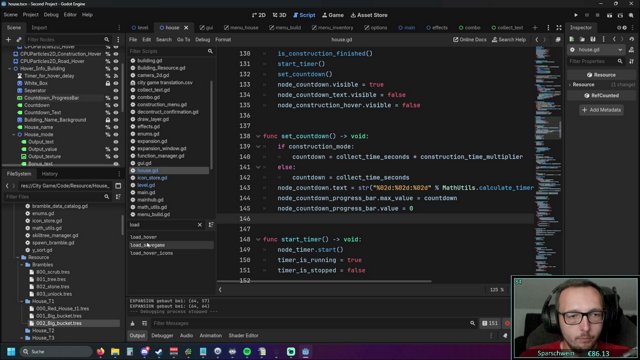
Task: Add a new node with the plus icon
Action: pyautogui.click(x=8, y=40)
